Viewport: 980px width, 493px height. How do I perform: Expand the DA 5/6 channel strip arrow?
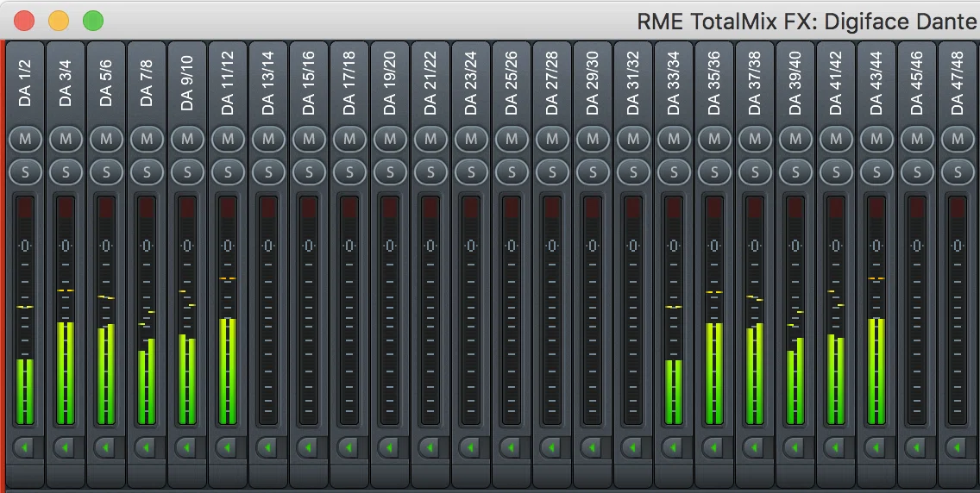(106, 447)
